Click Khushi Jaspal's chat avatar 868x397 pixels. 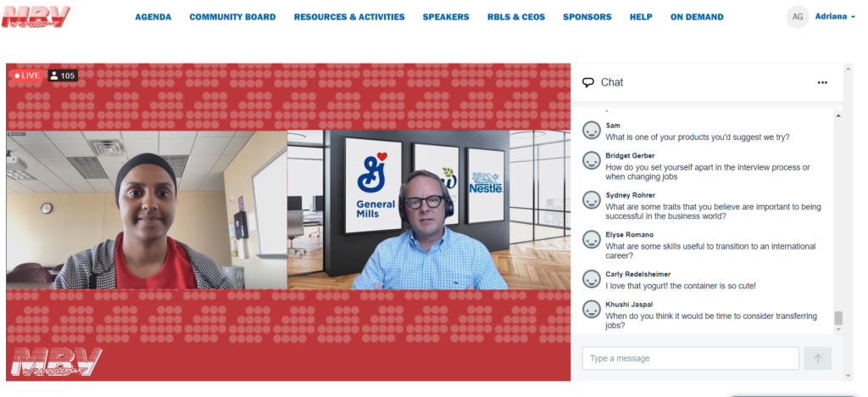592,310
